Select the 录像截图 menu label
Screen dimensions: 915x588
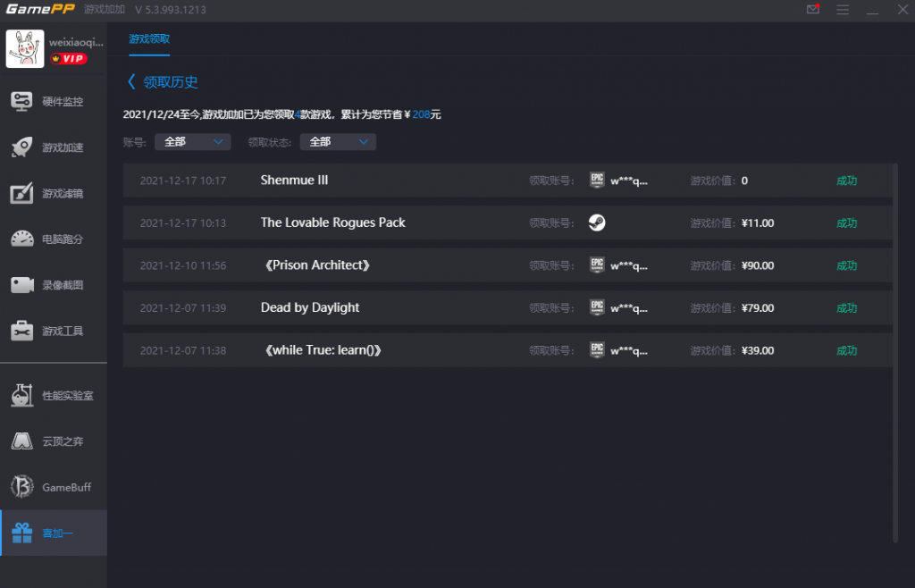(x=63, y=285)
